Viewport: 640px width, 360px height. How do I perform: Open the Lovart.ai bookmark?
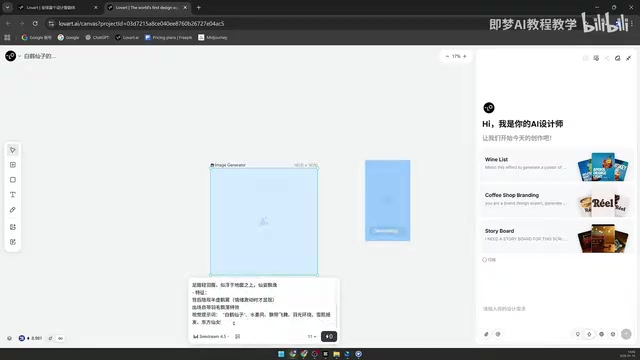point(127,38)
